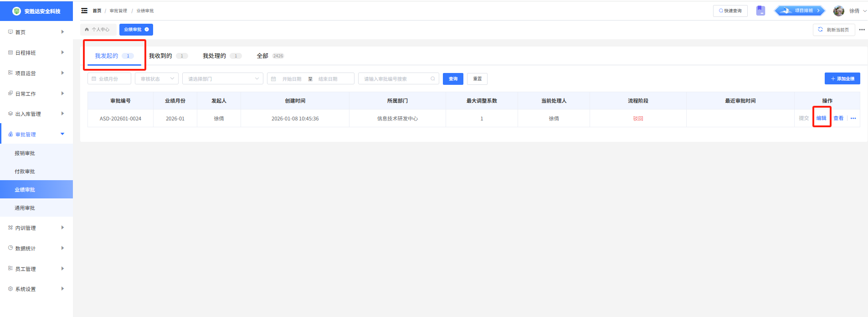Viewport: 868px width, 317px height.
Task: Toggle the sidebar hamburger menu icon
Action: pyautogui.click(x=84, y=10)
